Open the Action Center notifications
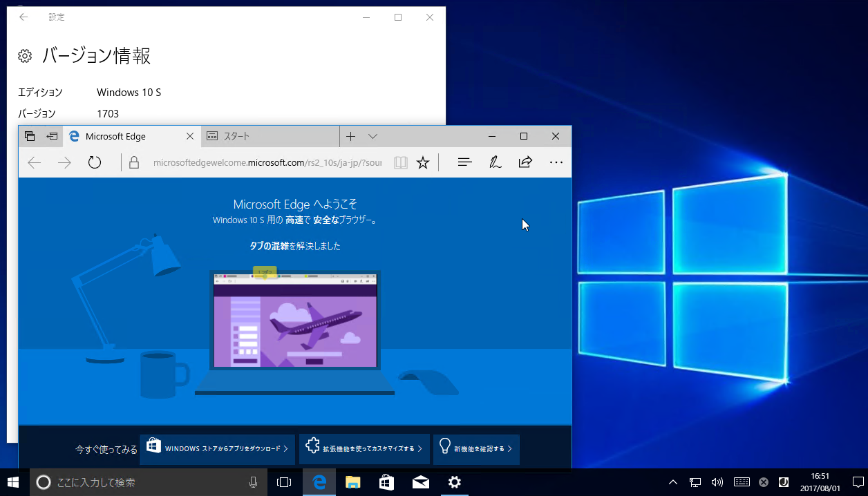Viewport: 868px width, 496px height. click(x=857, y=482)
